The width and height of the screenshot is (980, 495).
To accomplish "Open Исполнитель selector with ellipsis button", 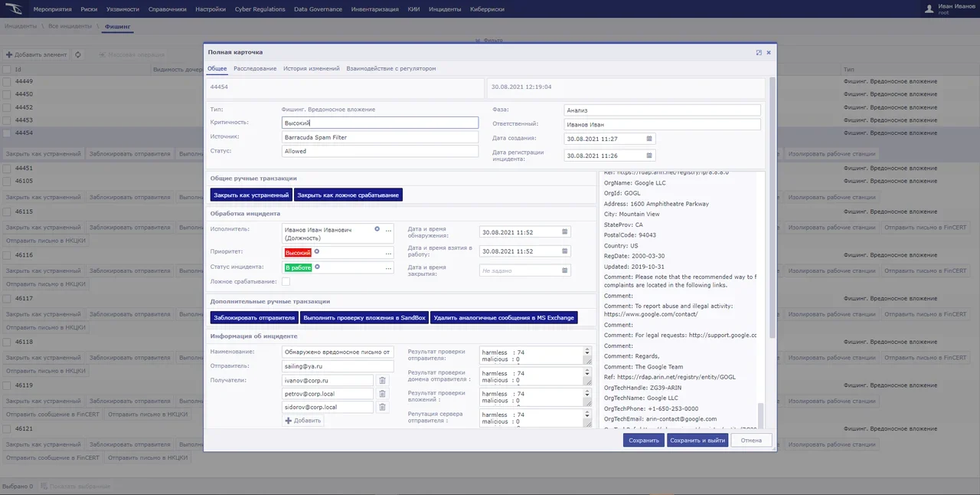I will pos(388,230).
